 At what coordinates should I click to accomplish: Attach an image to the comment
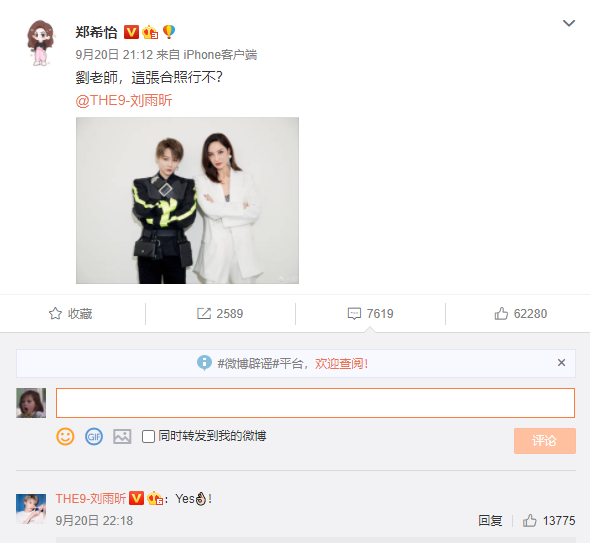(122, 437)
